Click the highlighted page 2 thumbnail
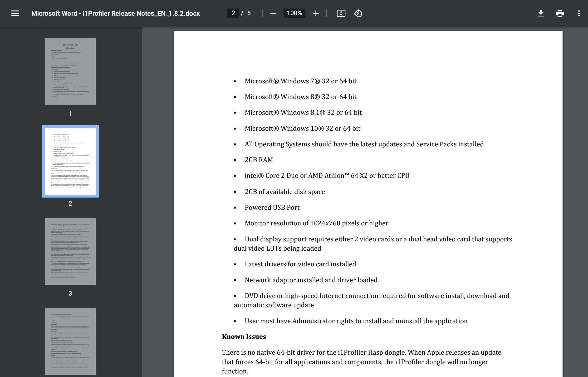588x377 pixels. 70,161
